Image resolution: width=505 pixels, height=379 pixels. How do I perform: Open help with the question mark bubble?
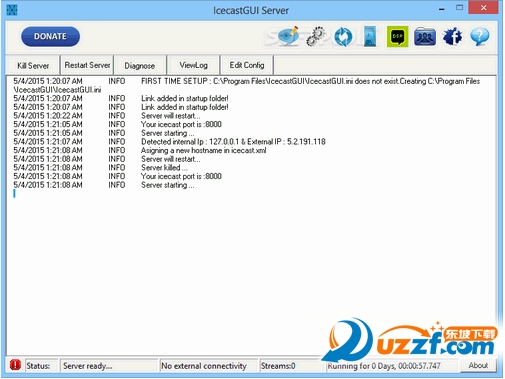pos(480,36)
